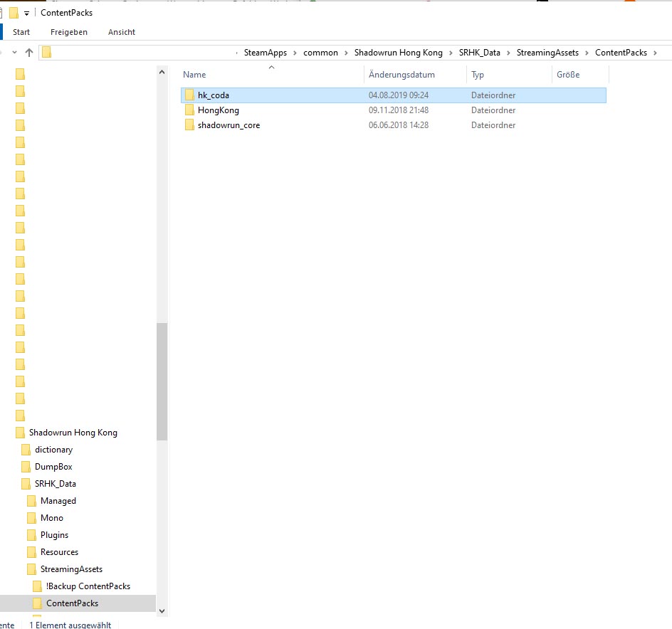Select the hk_coda folder name

point(214,95)
